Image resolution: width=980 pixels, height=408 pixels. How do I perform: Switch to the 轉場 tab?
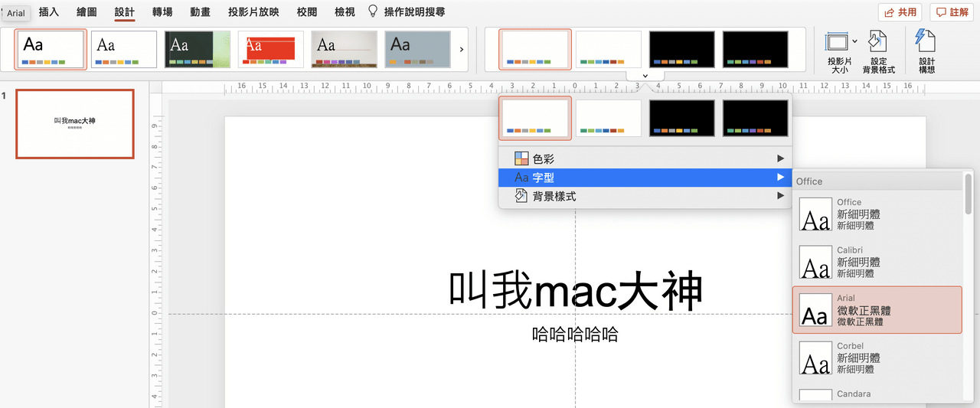point(162,12)
